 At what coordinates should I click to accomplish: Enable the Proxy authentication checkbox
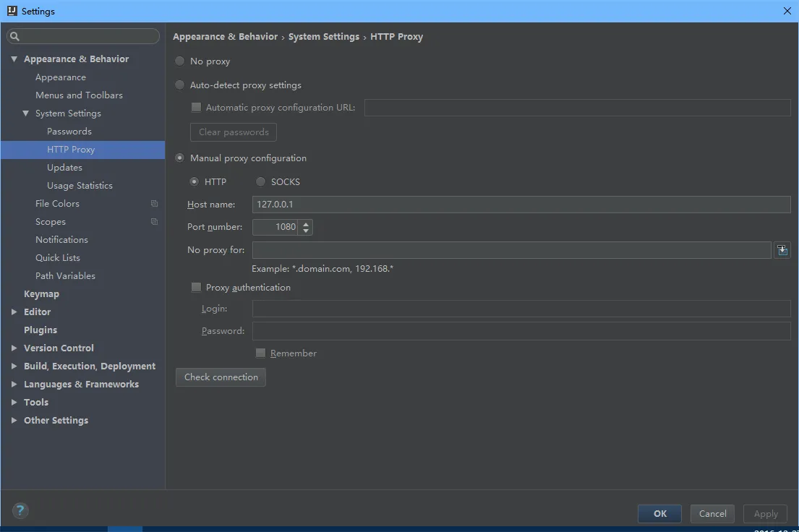point(196,288)
